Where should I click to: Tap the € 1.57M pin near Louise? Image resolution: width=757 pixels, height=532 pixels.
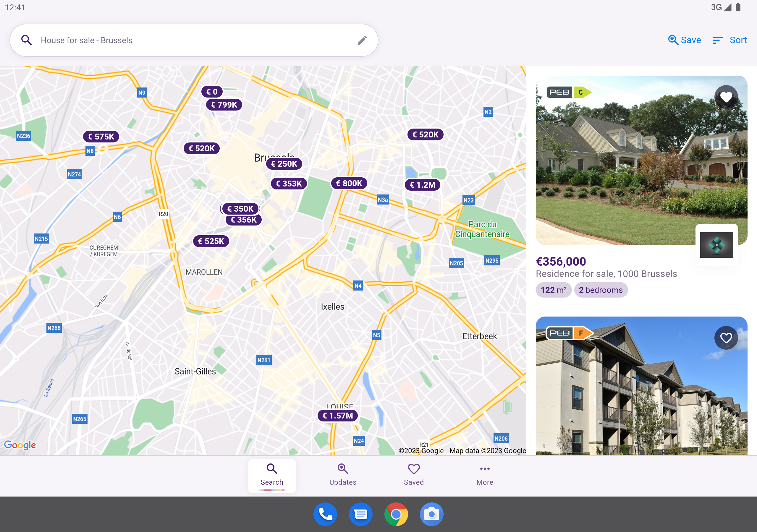[337, 416]
